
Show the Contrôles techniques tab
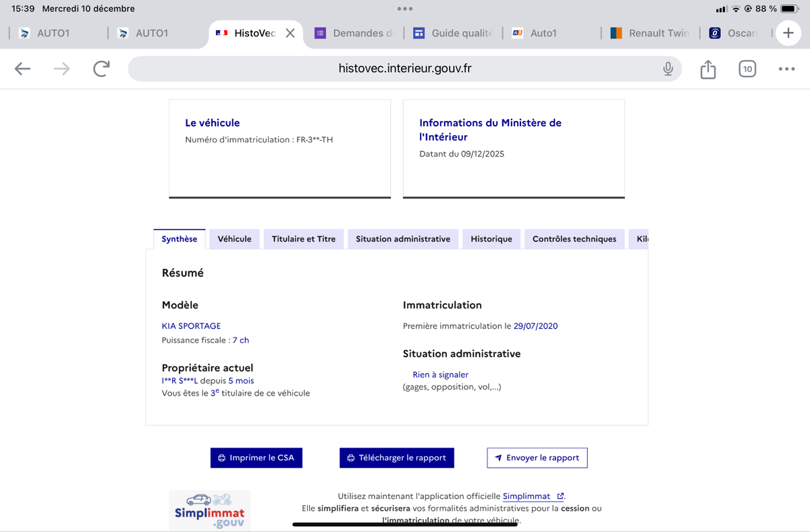click(x=574, y=239)
